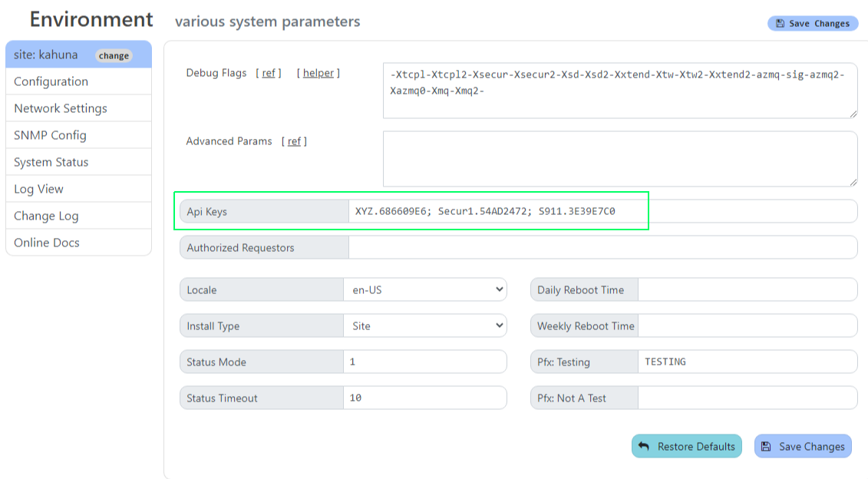Click the change badge beside site kahuna
The width and height of the screenshot is (868, 479).
pyautogui.click(x=114, y=55)
